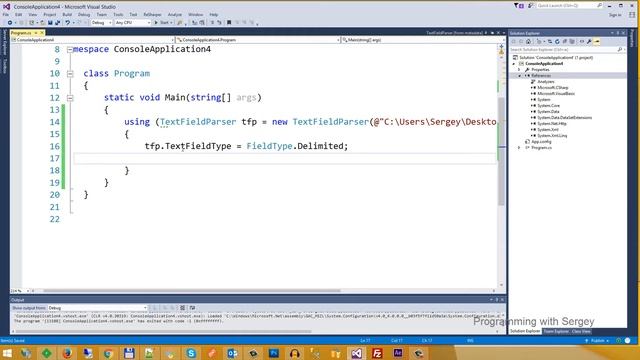Select the Microsoft.CSharp reference

(x=552, y=88)
